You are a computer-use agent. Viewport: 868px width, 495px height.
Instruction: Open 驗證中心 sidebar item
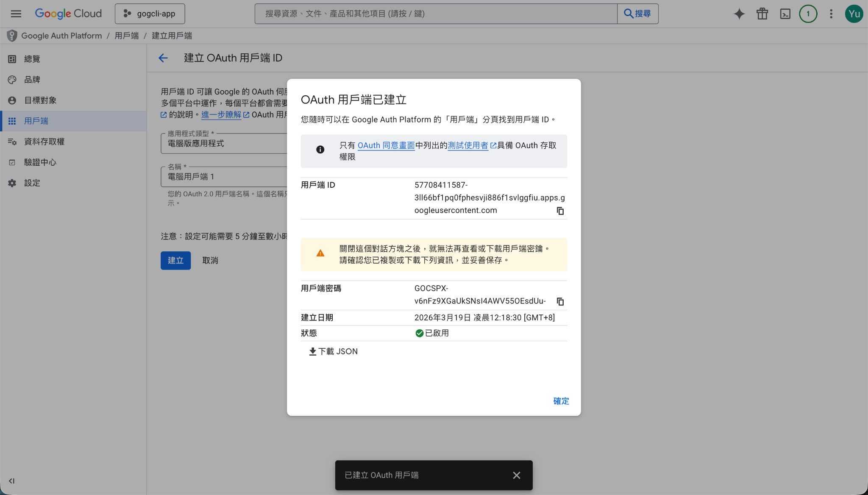(40, 162)
